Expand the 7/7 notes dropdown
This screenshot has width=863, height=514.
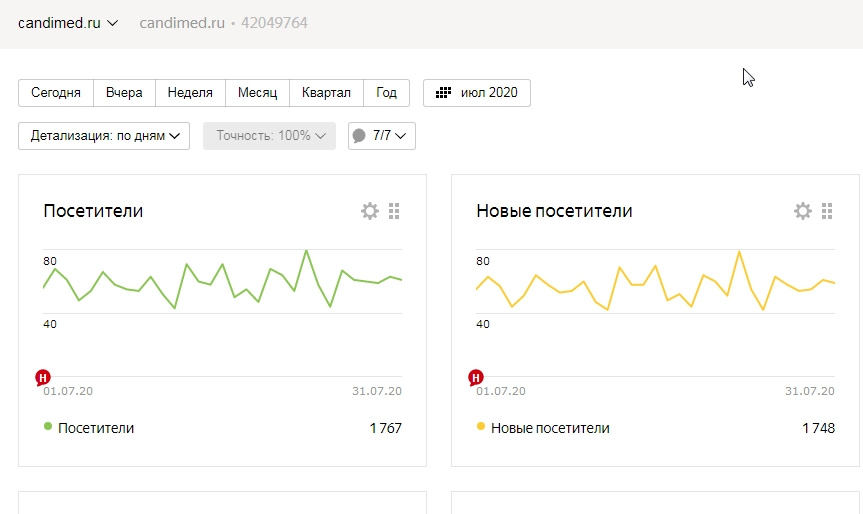point(381,136)
